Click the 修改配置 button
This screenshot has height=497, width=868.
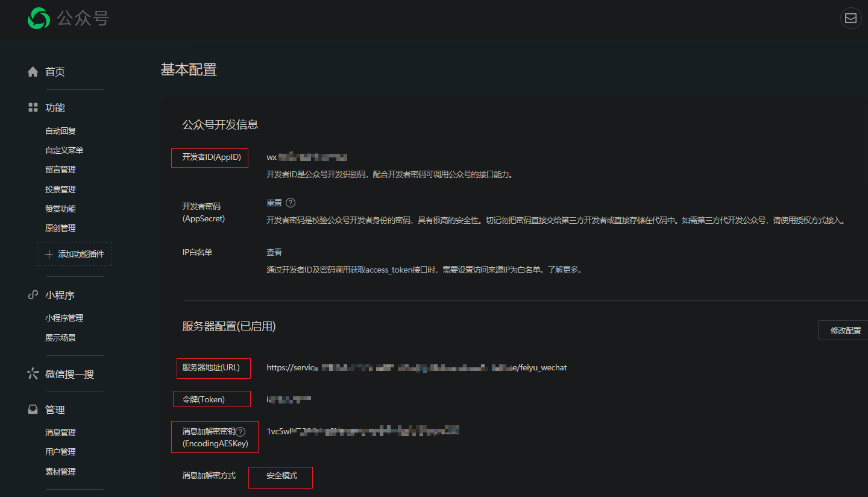click(x=846, y=330)
